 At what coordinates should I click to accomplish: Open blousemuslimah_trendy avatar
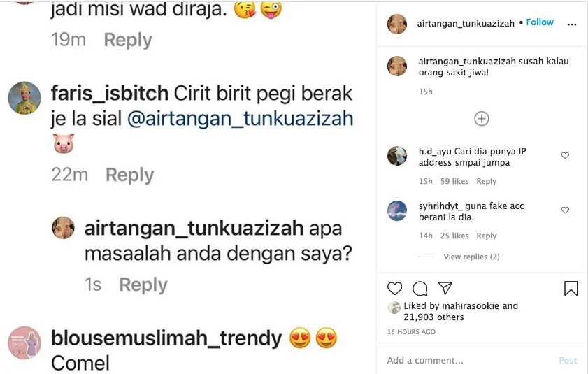coord(24,343)
